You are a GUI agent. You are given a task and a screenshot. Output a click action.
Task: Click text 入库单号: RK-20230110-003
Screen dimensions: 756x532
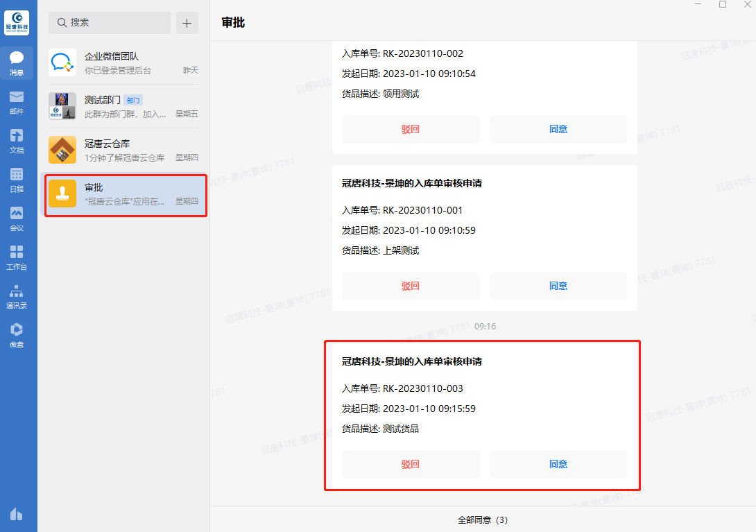pos(402,388)
